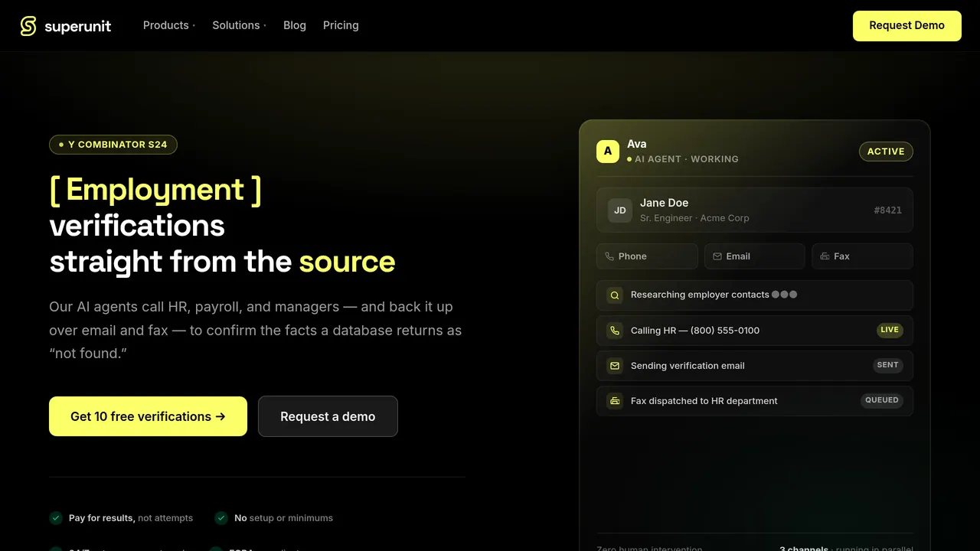The width and height of the screenshot is (980, 551).
Task: Click the Y Combinator S24 badge
Action: [x=113, y=144]
